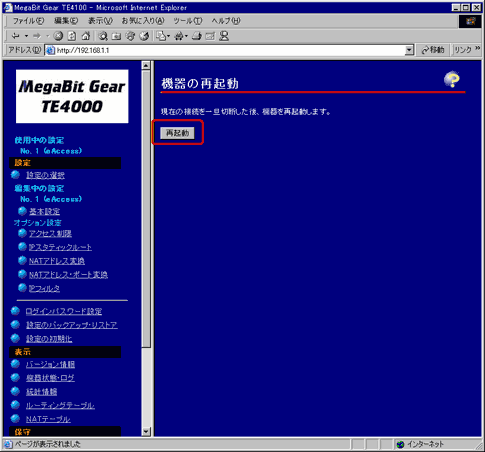Open the 設定の初期化 link

[49, 339]
